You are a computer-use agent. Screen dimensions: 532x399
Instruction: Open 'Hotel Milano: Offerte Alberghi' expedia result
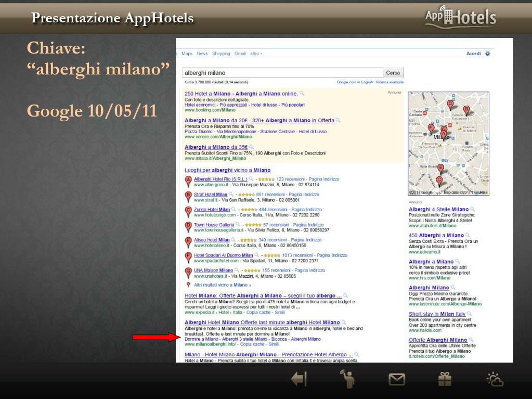tap(263, 295)
